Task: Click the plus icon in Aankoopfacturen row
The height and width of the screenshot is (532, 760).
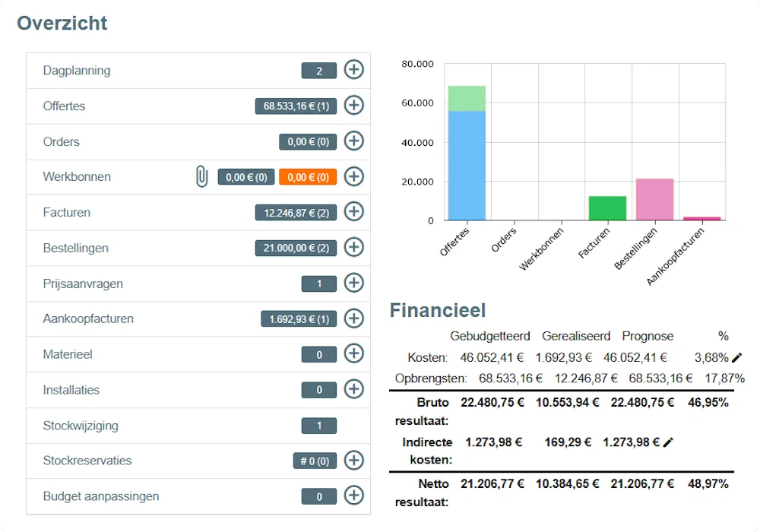Action: tap(354, 318)
